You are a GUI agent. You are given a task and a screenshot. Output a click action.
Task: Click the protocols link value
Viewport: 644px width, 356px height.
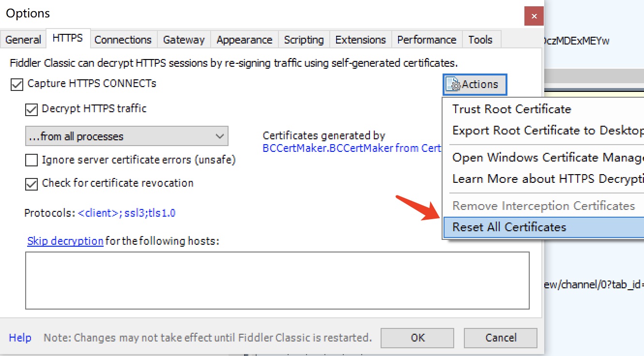(x=126, y=213)
